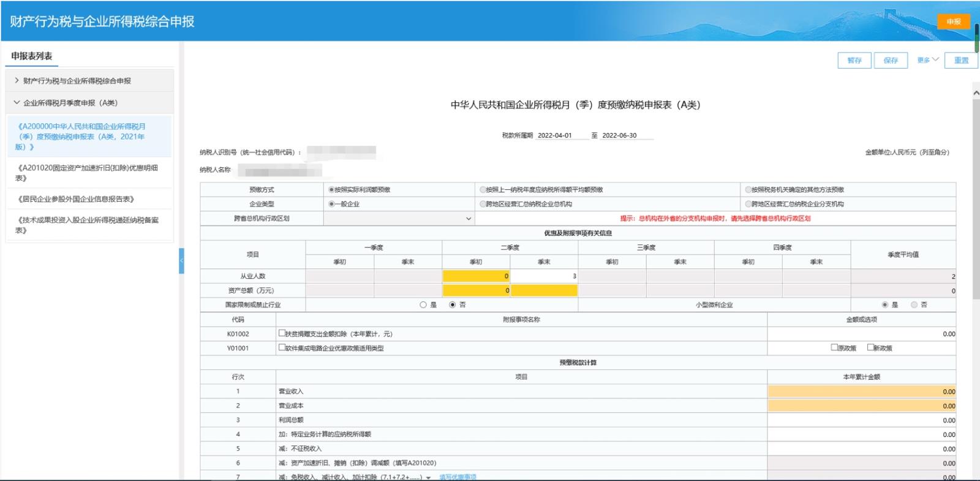Click the 填写优惠事项 link

point(458,477)
